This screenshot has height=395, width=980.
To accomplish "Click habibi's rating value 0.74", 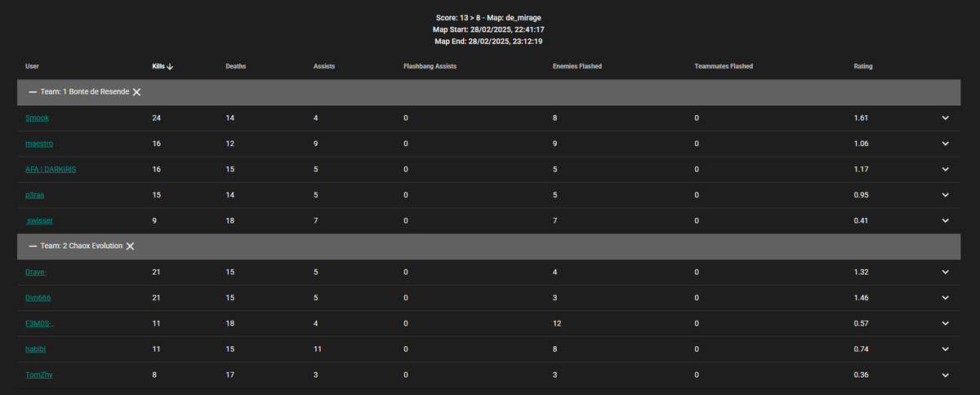I will click(x=861, y=349).
